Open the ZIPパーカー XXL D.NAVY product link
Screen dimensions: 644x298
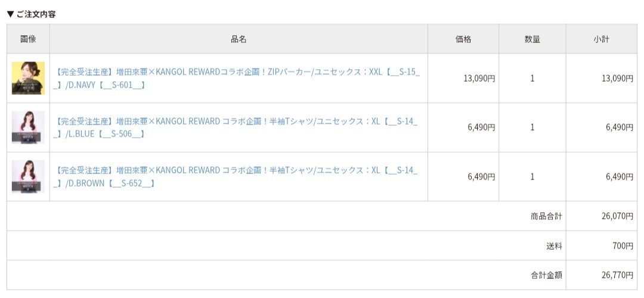[x=237, y=79]
